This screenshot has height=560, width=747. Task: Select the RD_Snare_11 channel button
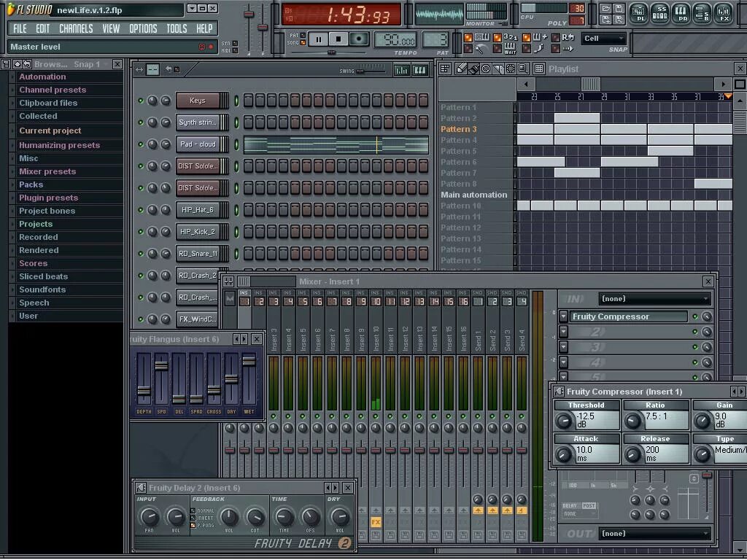(x=198, y=254)
